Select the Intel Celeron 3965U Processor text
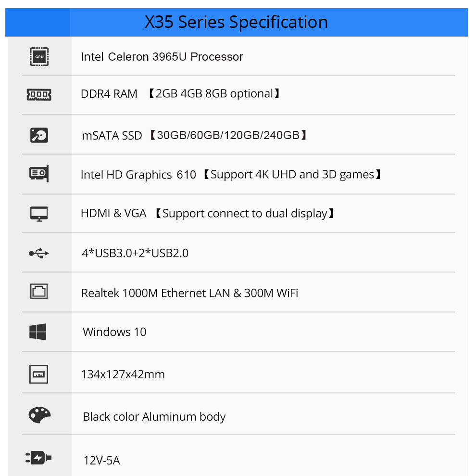 pos(162,57)
